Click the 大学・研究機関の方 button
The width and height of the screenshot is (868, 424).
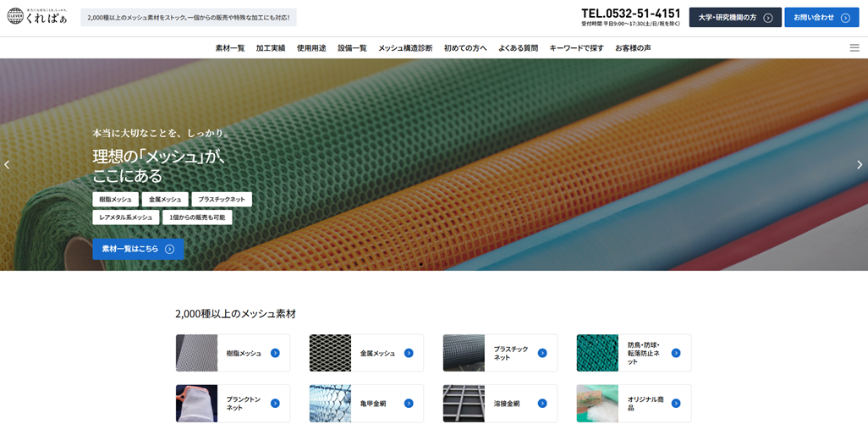734,17
